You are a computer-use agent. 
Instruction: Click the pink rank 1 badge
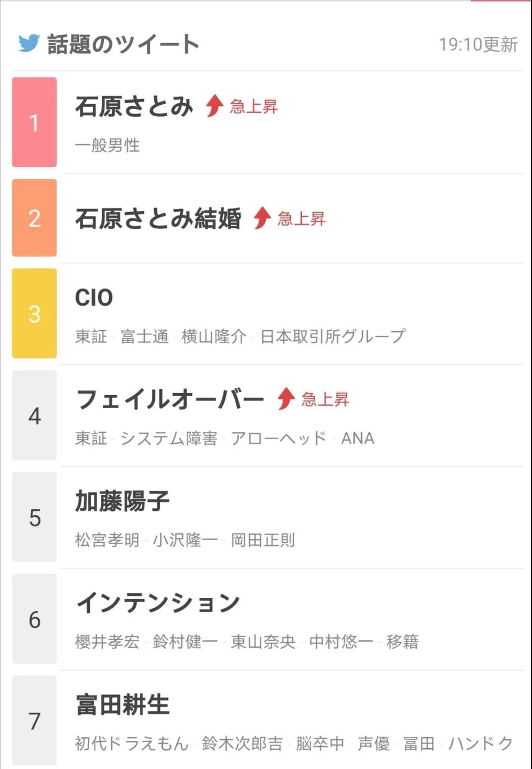point(34,122)
